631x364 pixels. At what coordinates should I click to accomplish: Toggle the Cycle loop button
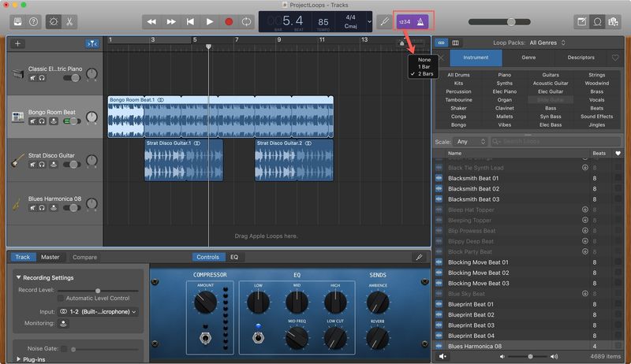click(246, 22)
